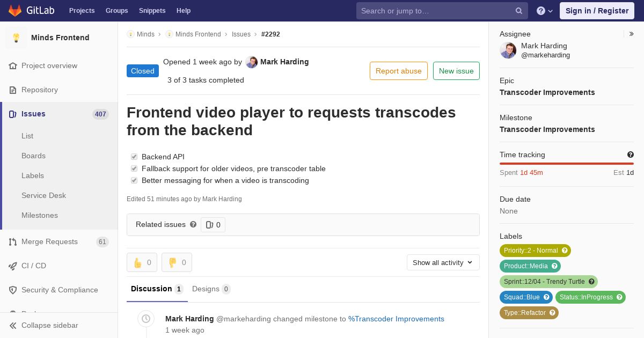
Task: Click Mark Harding's assignee avatar
Action: point(508,50)
